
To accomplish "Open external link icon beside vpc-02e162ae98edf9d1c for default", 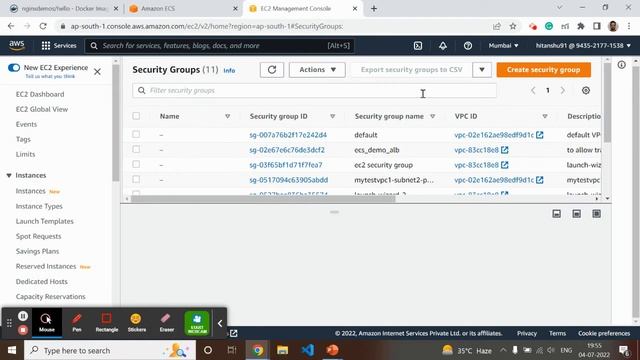I will pos(540,135).
